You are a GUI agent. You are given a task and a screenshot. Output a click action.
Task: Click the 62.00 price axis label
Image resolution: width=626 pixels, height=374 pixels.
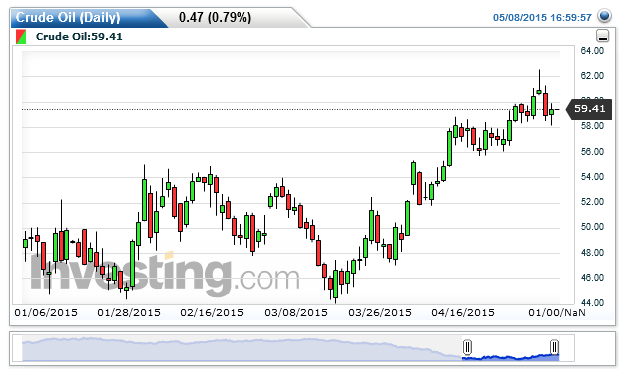[x=592, y=75]
